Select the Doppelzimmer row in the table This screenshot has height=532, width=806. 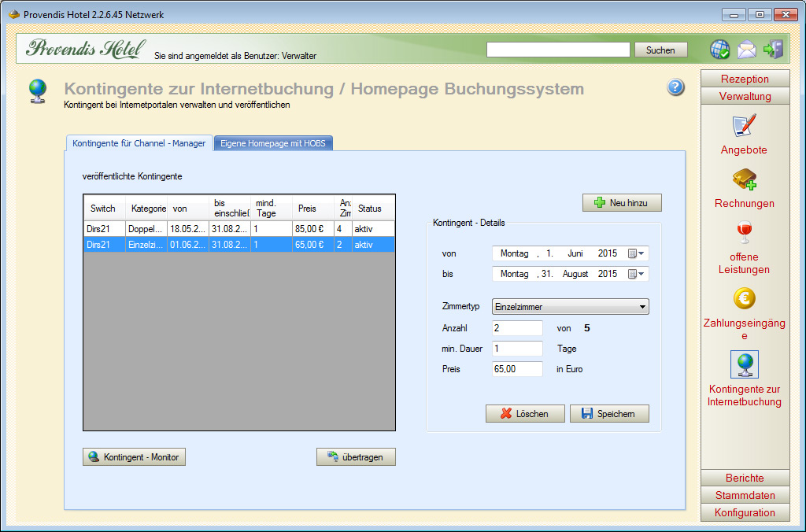coord(238,228)
